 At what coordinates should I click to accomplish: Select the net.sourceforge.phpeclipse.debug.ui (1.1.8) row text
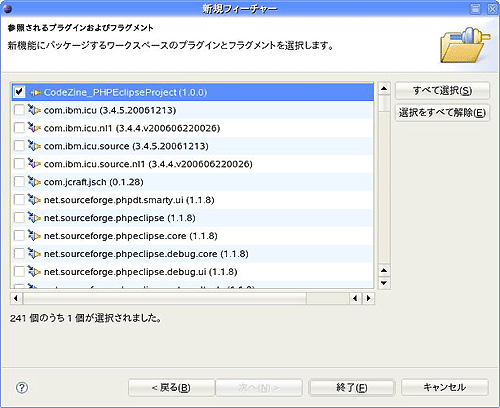(x=140, y=272)
